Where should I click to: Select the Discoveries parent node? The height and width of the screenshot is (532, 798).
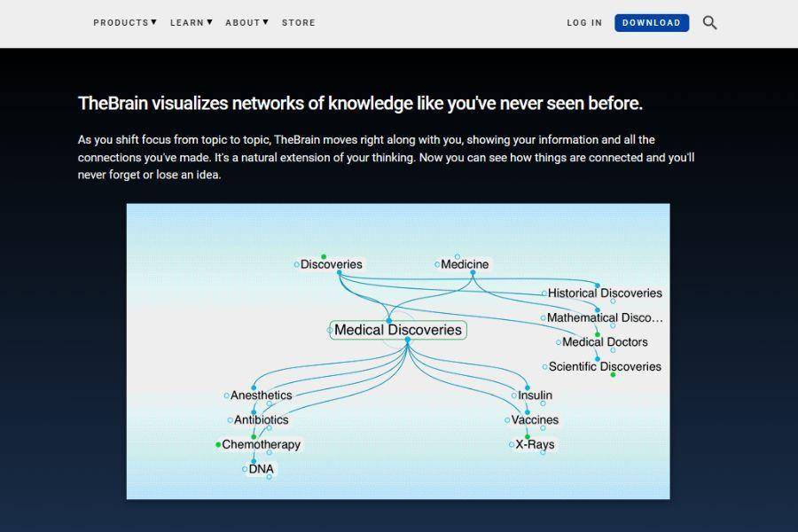click(332, 264)
